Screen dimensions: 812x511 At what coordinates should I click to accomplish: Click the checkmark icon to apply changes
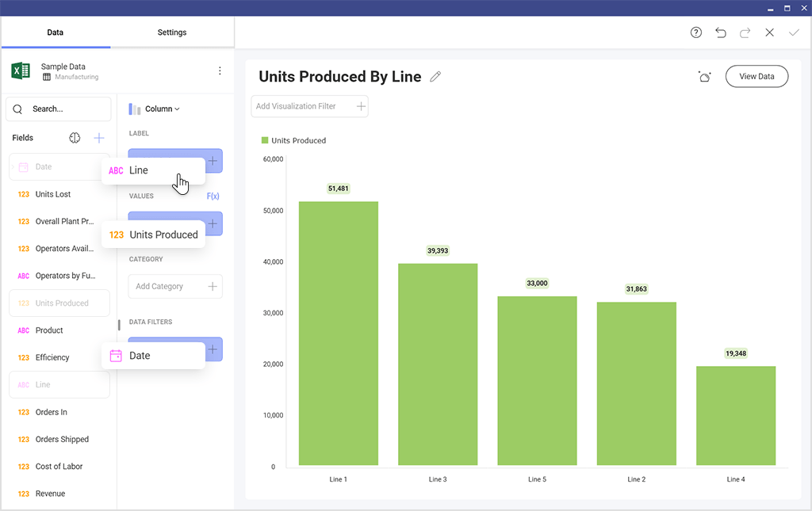pos(794,32)
